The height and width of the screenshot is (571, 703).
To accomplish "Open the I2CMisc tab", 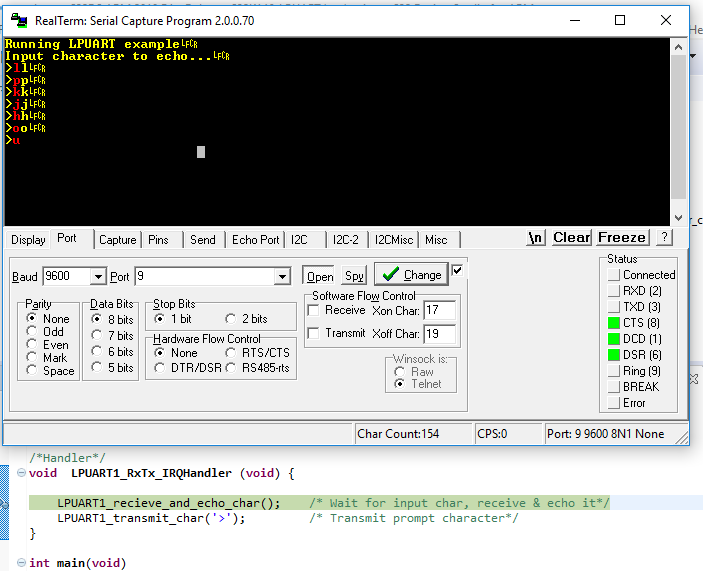I will click(394, 240).
